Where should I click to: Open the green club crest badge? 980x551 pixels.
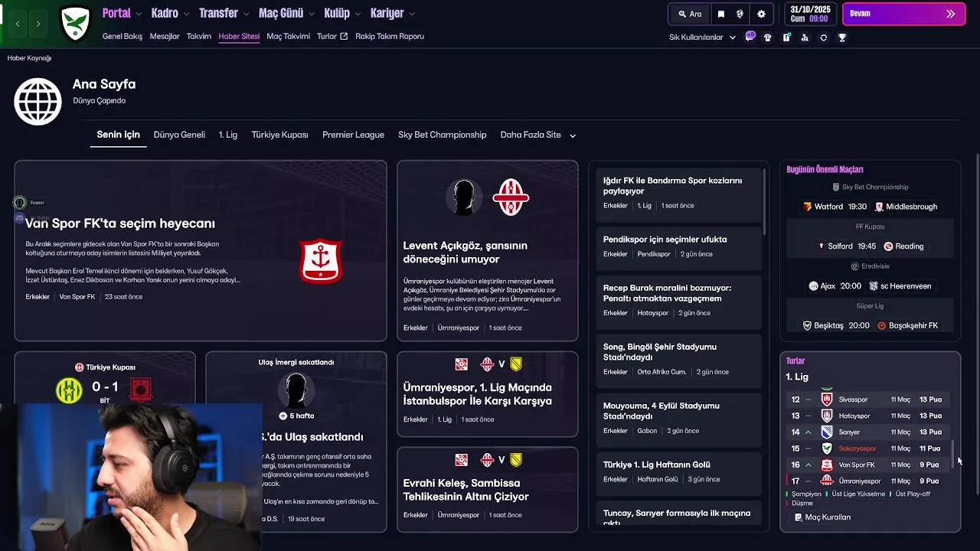(x=76, y=24)
